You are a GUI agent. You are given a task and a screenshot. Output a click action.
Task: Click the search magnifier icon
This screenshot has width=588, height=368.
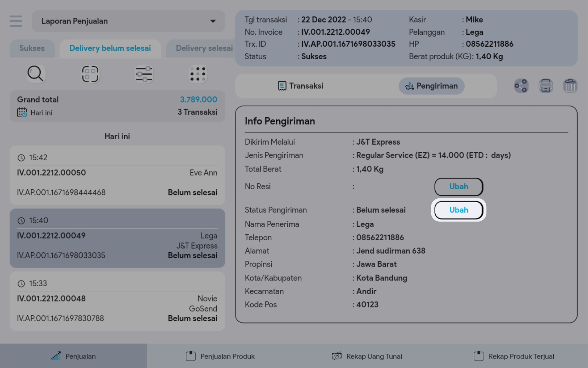[35, 74]
